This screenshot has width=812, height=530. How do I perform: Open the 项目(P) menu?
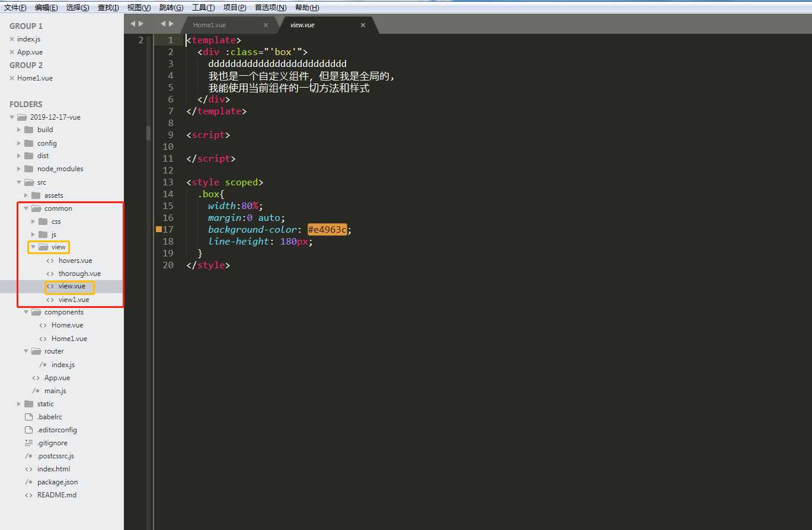[x=235, y=7]
